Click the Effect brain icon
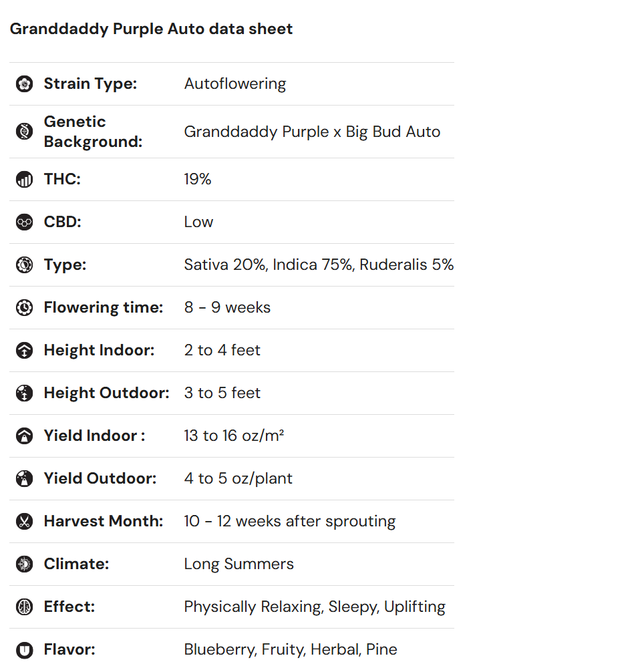This screenshot has height=672, width=634. [24, 607]
